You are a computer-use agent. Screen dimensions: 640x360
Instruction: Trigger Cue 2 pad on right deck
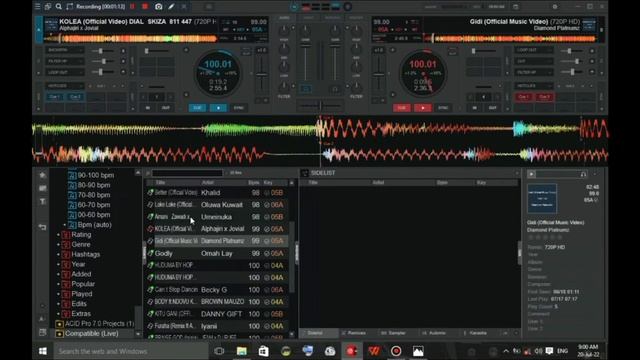[544, 97]
